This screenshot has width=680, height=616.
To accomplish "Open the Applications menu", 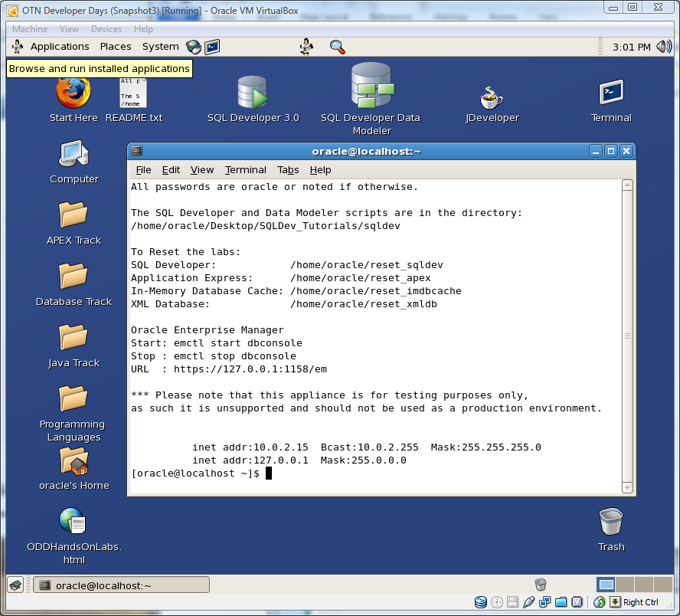I will click(60, 47).
